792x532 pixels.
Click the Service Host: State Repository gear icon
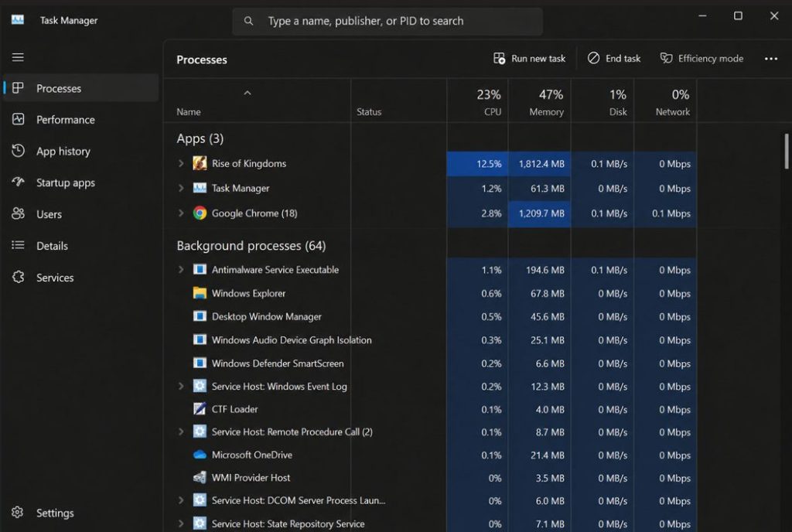click(x=200, y=523)
